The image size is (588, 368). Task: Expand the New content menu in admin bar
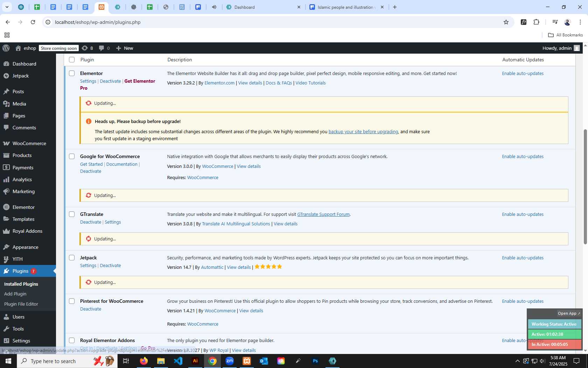(x=125, y=48)
